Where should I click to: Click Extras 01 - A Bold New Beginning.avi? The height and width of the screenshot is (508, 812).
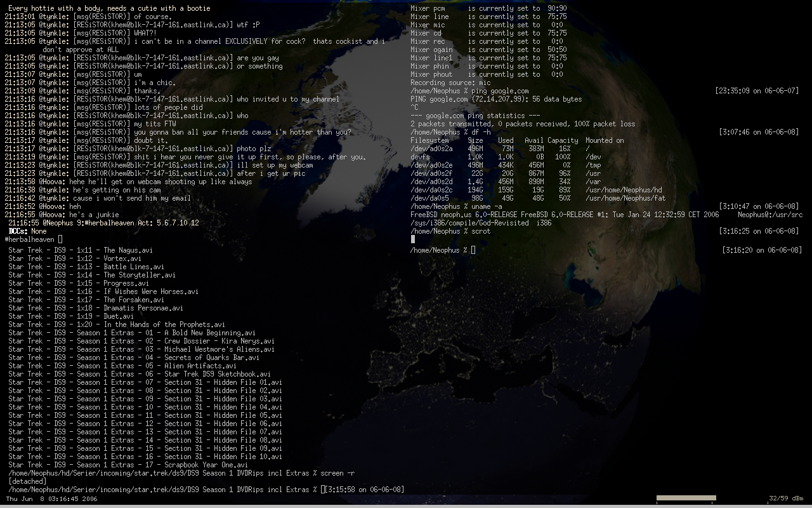pyautogui.click(x=132, y=333)
